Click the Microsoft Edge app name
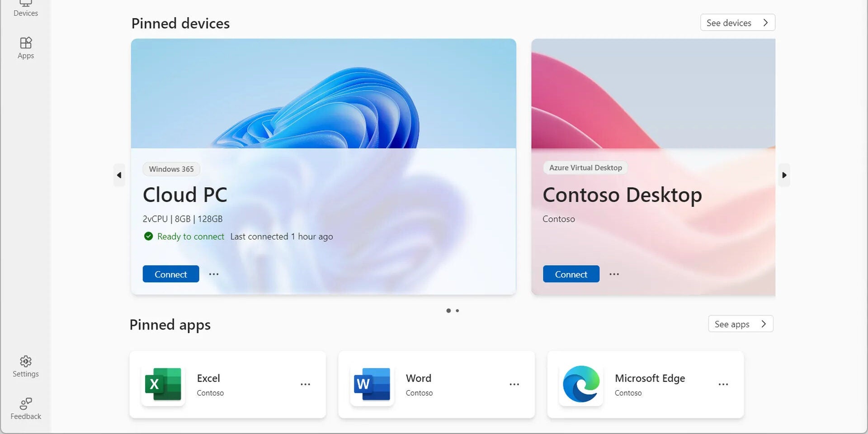 tap(650, 378)
